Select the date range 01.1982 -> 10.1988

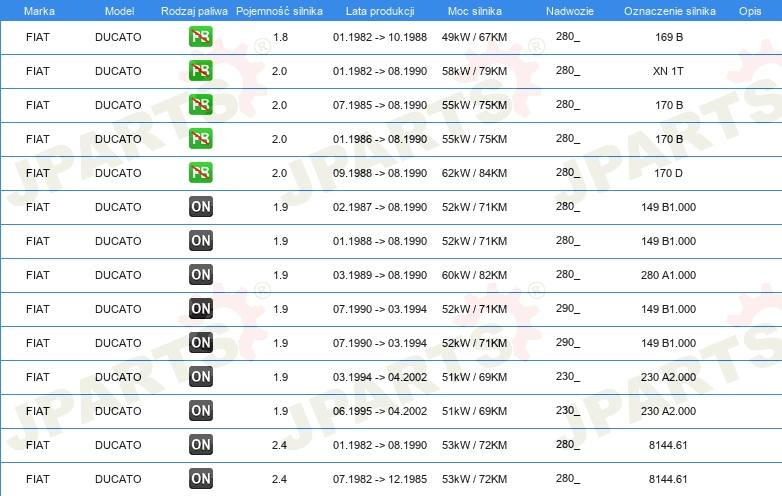pyautogui.click(x=380, y=37)
